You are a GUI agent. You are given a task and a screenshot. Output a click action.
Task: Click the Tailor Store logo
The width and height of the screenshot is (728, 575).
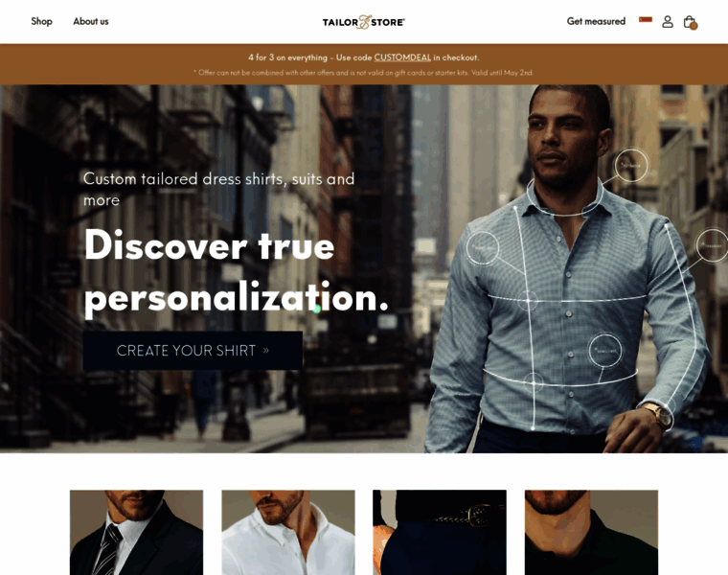[364, 22]
